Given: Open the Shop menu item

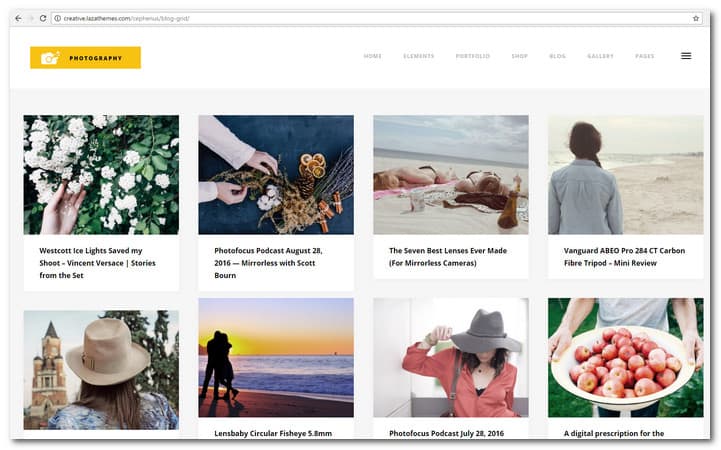Looking at the screenshot, I should pos(519,56).
